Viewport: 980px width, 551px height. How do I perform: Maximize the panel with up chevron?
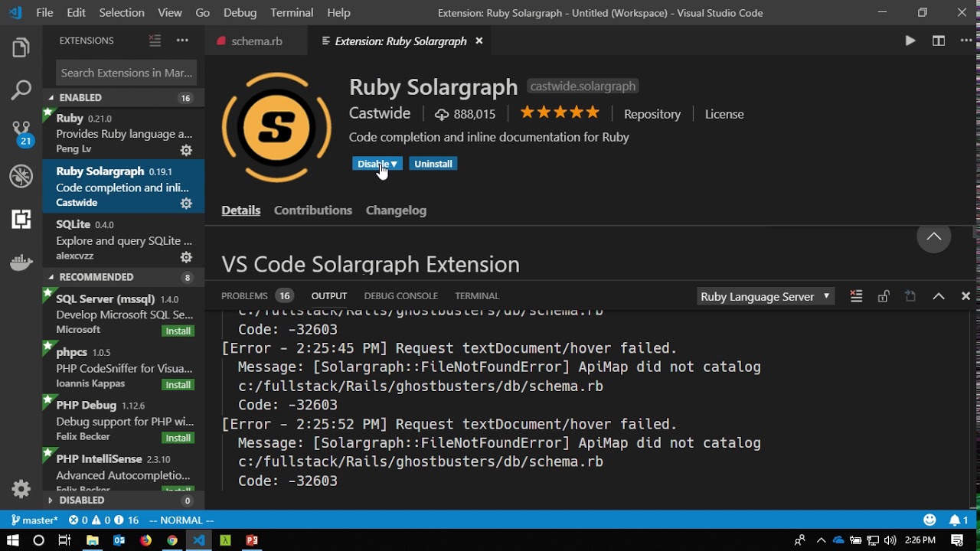pos(938,296)
